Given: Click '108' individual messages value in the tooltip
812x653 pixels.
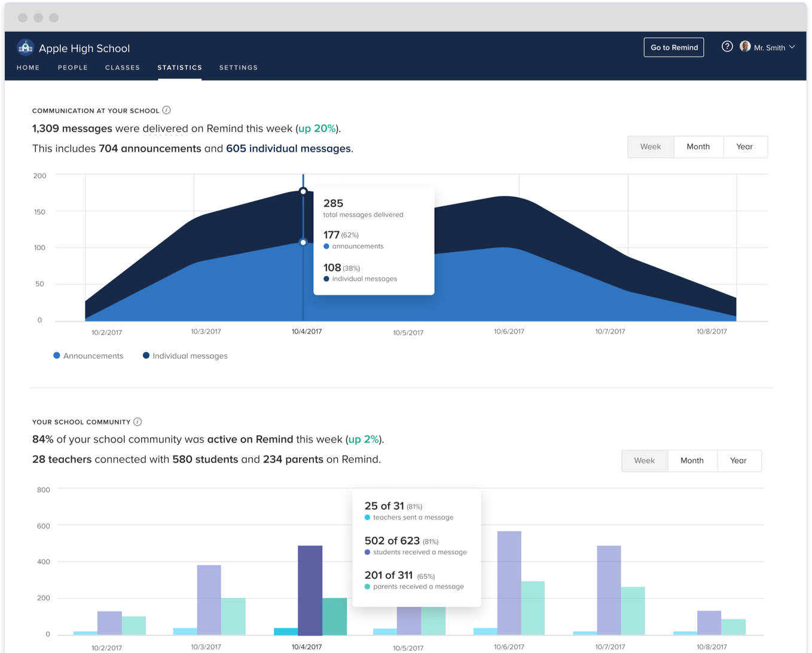Looking at the screenshot, I should pyautogui.click(x=332, y=268).
